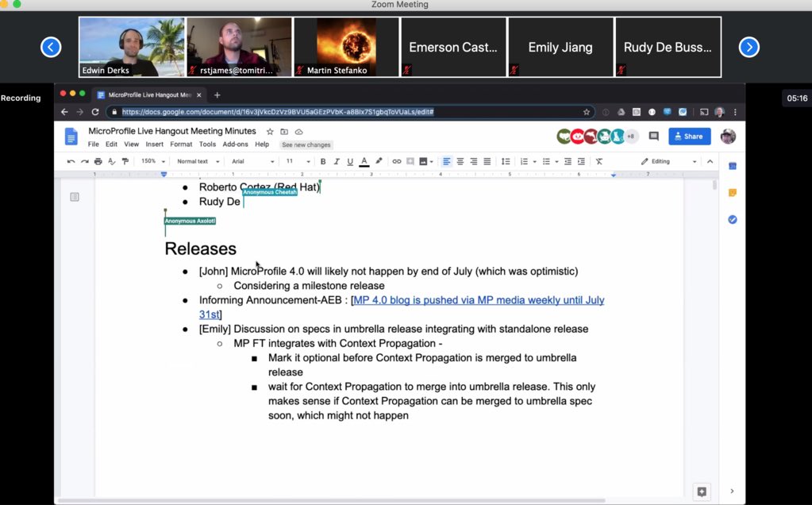Image resolution: width=812 pixels, height=505 pixels.
Task: Run spelling and grammar check
Action: click(x=111, y=162)
